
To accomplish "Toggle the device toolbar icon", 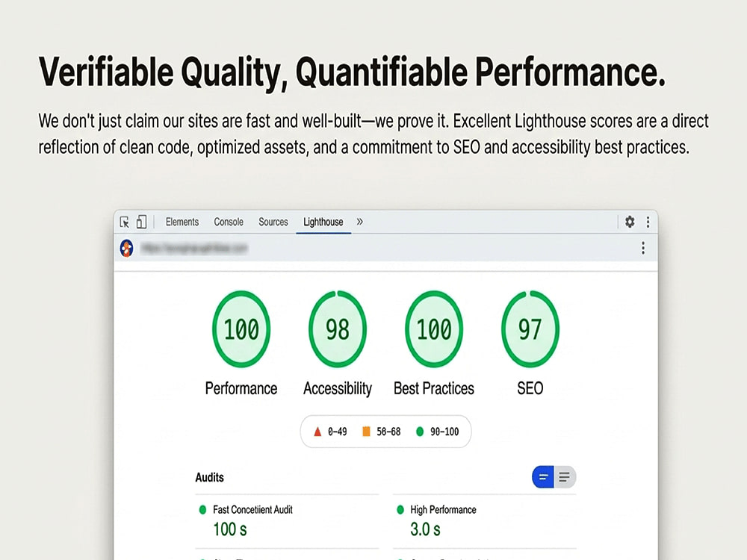I will [141, 222].
